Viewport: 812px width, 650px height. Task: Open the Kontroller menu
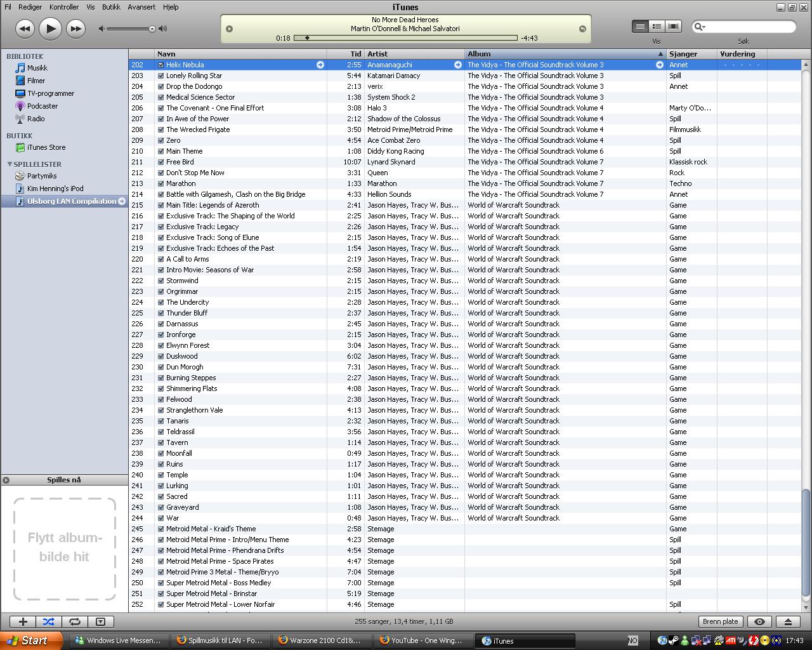64,7
